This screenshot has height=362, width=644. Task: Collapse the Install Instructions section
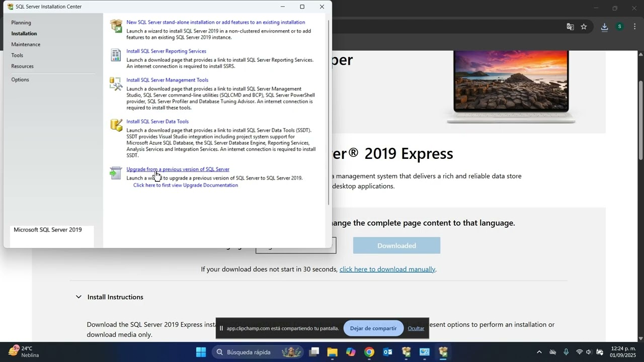coord(78,297)
